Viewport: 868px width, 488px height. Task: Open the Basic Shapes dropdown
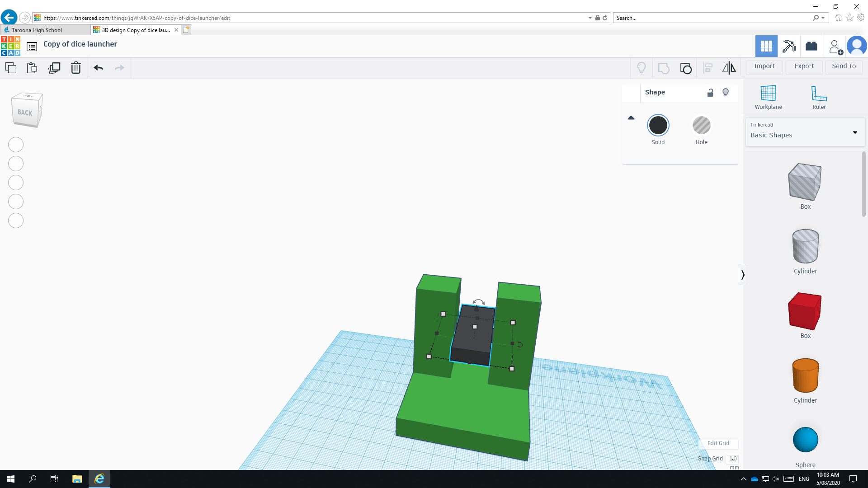(805, 132)
